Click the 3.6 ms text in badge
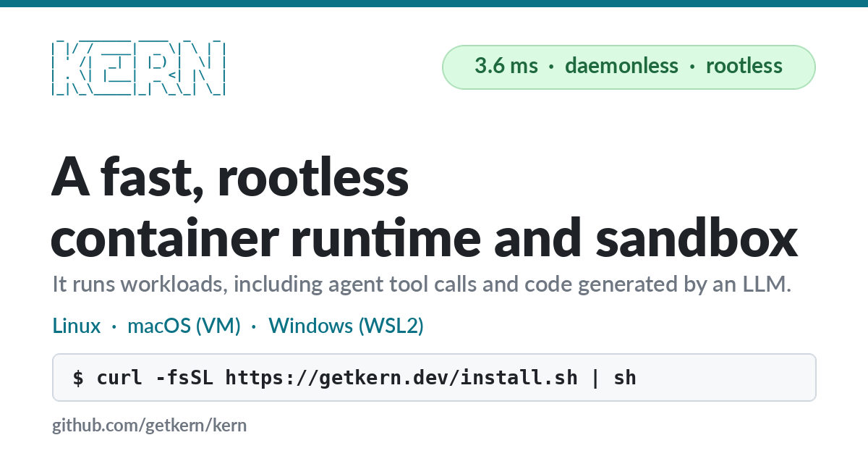868x456 pixels. pyautogui.click(x=506, y=66)
